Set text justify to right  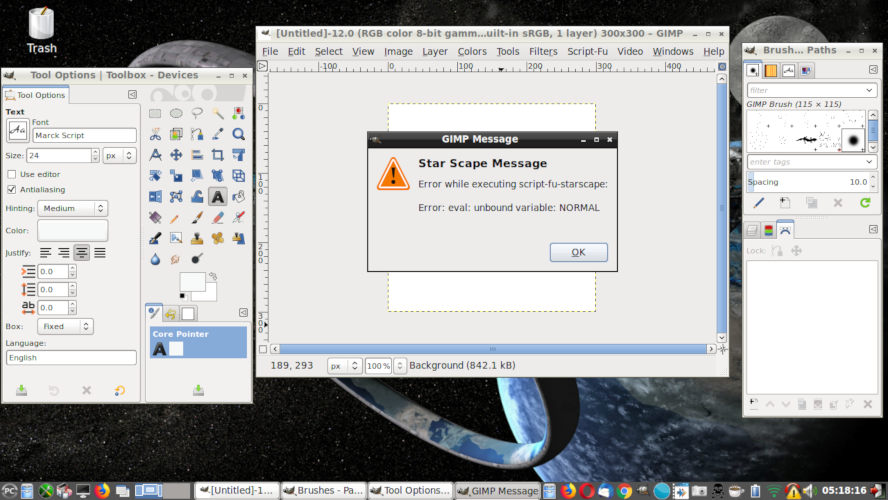tap(63, 253)
